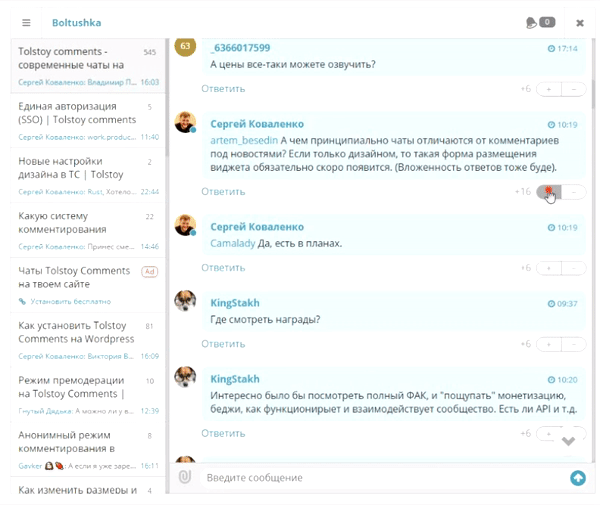Open KingStakh avatar at 09:37 message
The width and height of the screenshot is (600, 505).
[185, 301]
